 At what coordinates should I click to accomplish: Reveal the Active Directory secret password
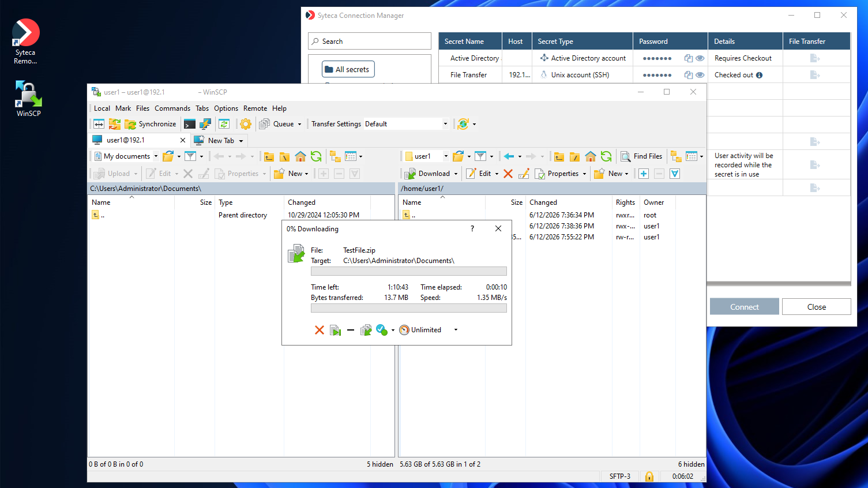tap(700, 58)
